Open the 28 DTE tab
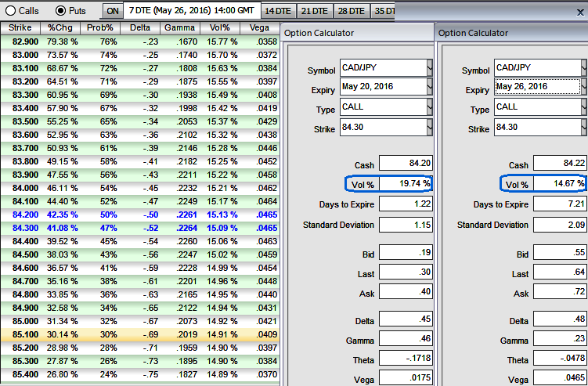The height and width of the screenshot is (386, 588). click(x=351, y=11)
